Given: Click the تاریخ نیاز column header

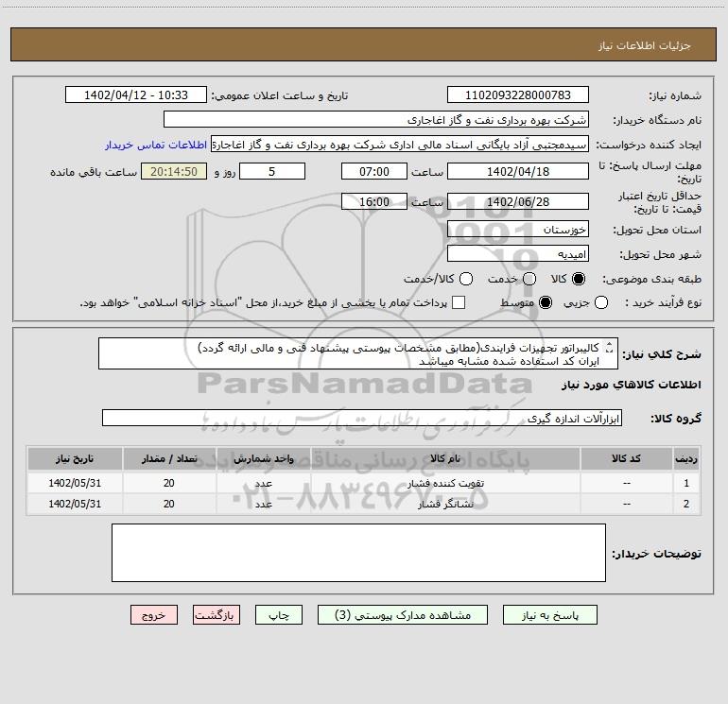Looking at the screenshot, I should pyautogui.click(x=75, y=458).
